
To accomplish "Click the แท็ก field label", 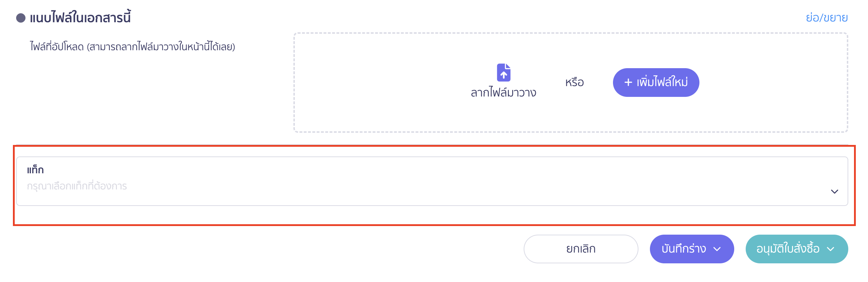I will click(x=35, y=169).
